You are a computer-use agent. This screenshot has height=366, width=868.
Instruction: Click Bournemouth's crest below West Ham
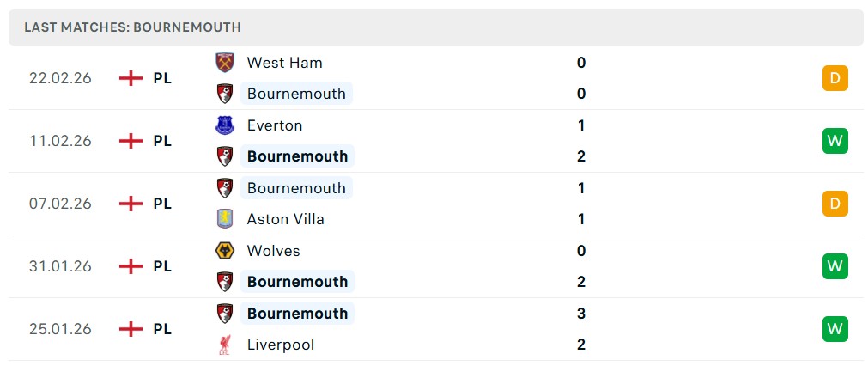pos(225,94)
